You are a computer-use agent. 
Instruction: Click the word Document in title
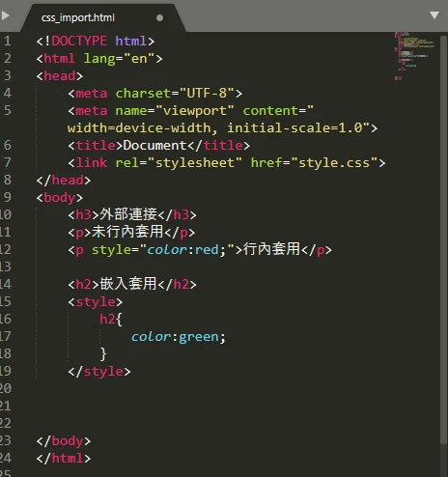tap(154, 146)
